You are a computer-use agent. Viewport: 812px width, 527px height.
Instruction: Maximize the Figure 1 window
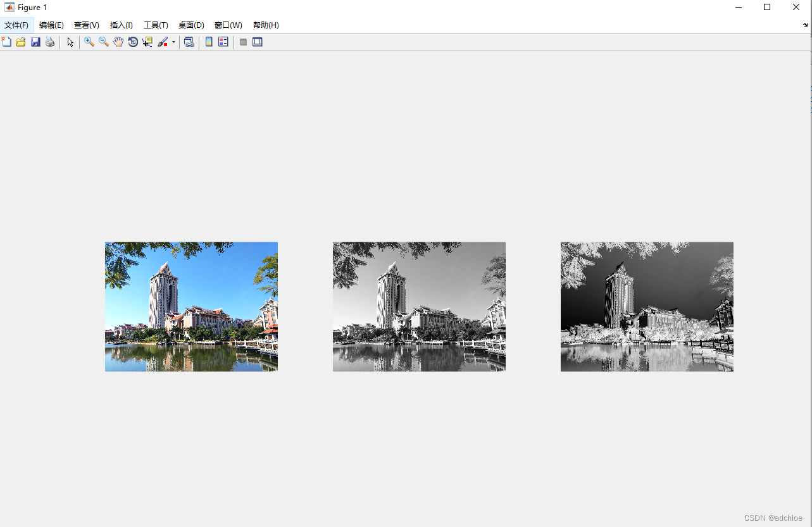click(x=767, y=7)
